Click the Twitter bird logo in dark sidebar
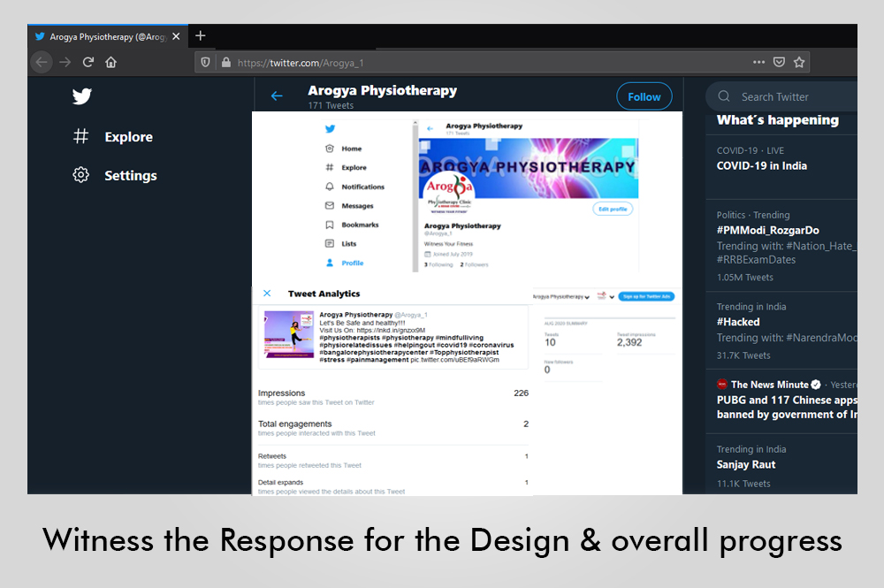This screenshot has width=884, height=588. [82, 96]
